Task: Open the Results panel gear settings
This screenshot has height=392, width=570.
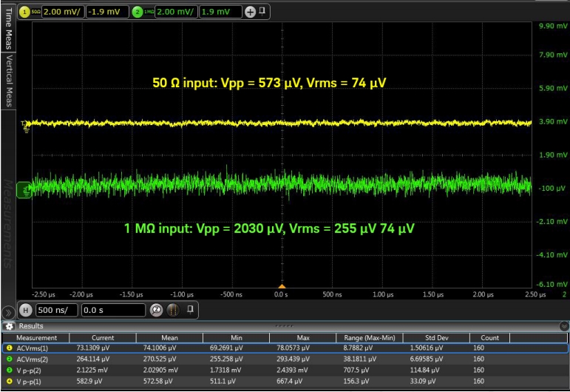Action: 9,326
